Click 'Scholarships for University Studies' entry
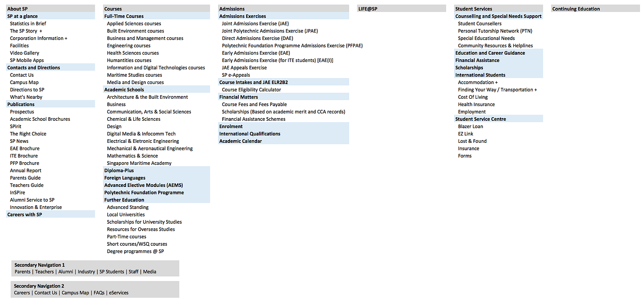The height and width of the screenshot is (305, 644). pos(144,222)
